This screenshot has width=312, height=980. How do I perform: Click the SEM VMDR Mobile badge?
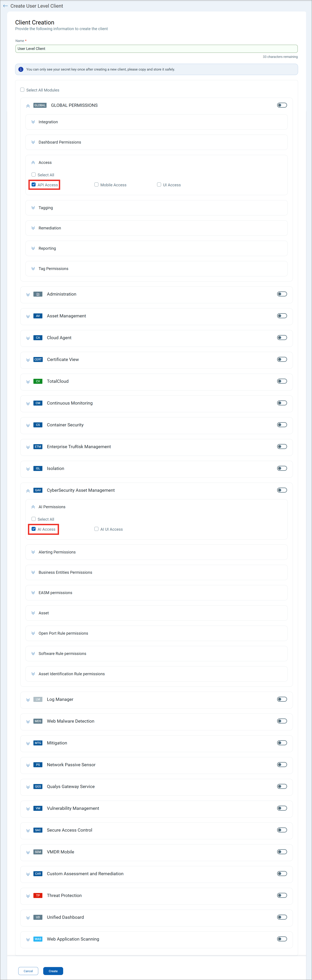[x=38, y=852]
